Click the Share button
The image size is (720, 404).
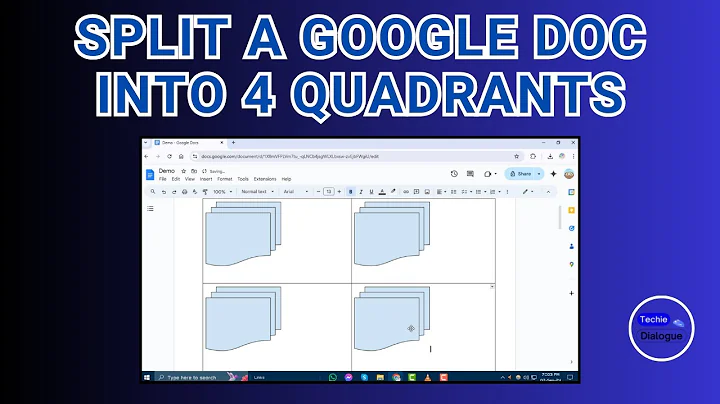(x=520, y=174)
